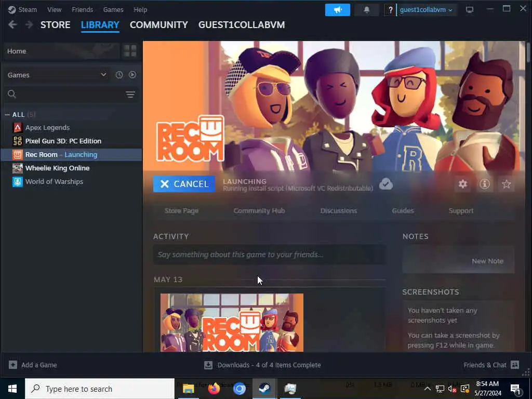
Task: Open the taskbar clock showing 8:54 AM
Action: [487, 389]
